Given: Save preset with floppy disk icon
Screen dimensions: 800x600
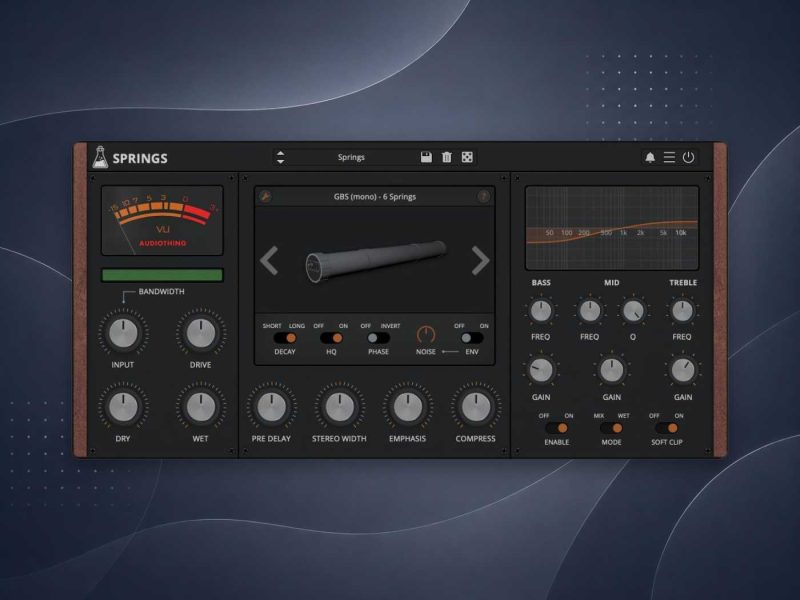Looking at the screenshot, I should [x=426, y=157].
